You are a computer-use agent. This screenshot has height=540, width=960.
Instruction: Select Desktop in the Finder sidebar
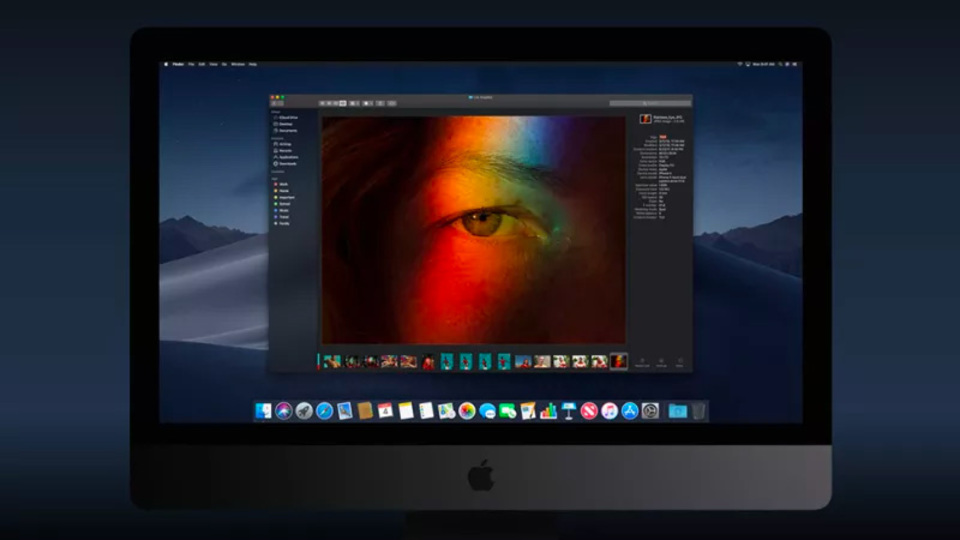coord(283,124)
